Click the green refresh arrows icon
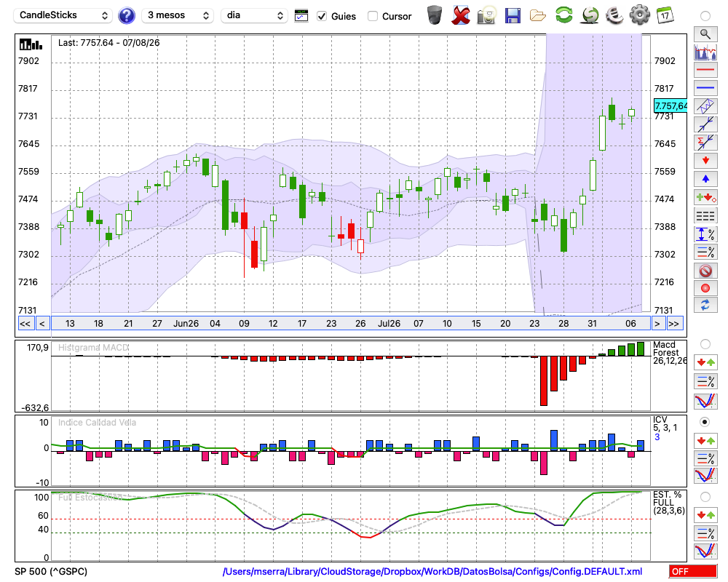This screenshot has width=728, height=582. [563, 15]
